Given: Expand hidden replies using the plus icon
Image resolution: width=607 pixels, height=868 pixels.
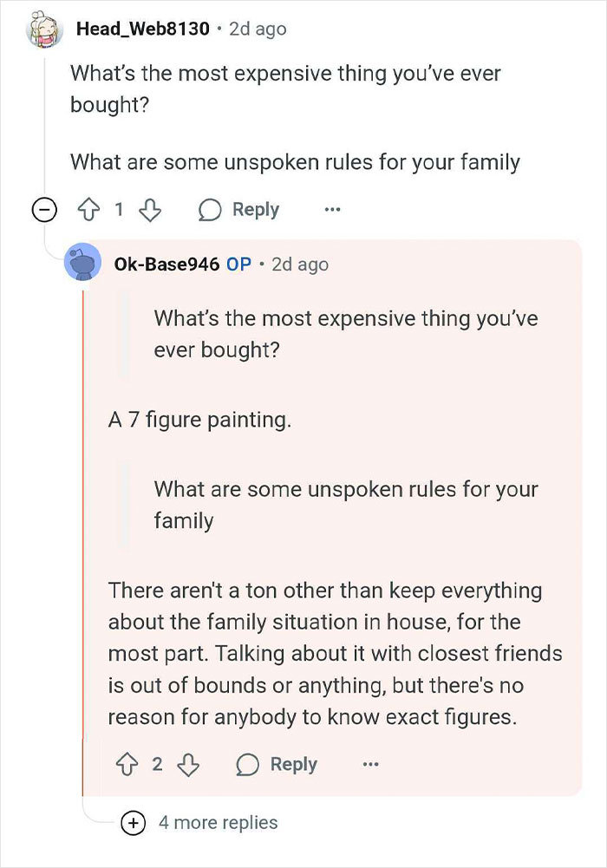Looking at the screenshot, I should click(x=134, y=822).
